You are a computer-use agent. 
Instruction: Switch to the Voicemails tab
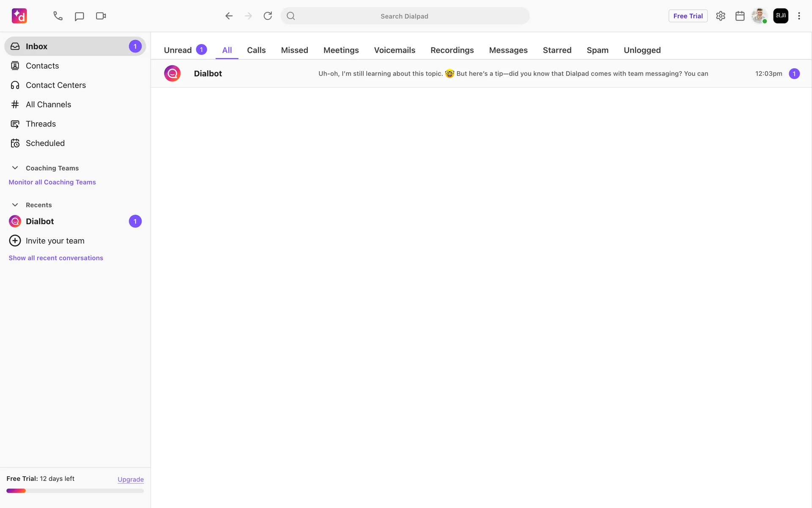[394, 50]
